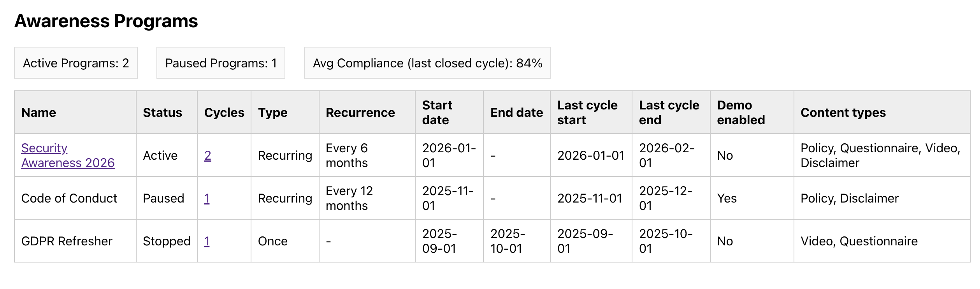Click the Name column header

[39, 113]
